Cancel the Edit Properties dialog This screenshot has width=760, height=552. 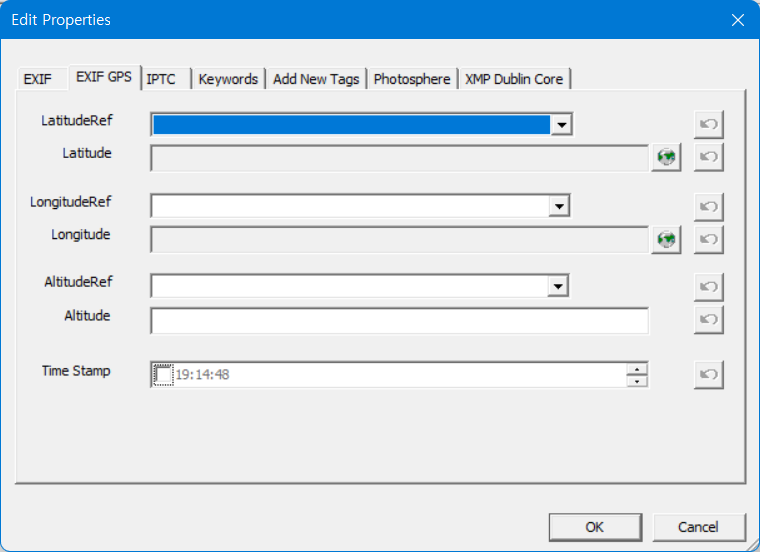click(x=698, y=527)
